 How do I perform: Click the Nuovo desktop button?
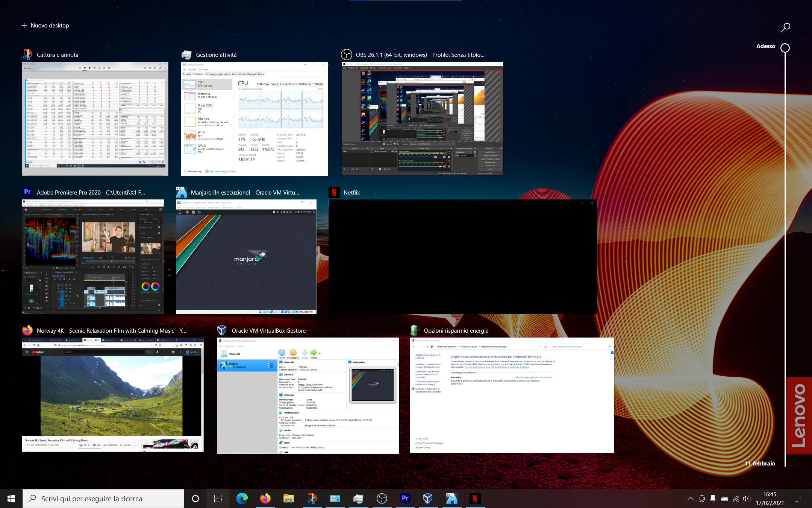pyautogui.click(x=45, y=26)
